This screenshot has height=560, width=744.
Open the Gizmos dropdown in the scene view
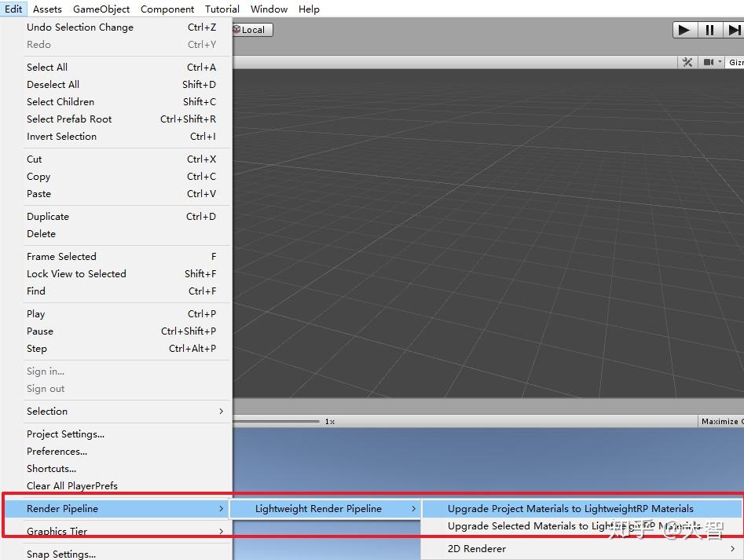tap(735, 62)
